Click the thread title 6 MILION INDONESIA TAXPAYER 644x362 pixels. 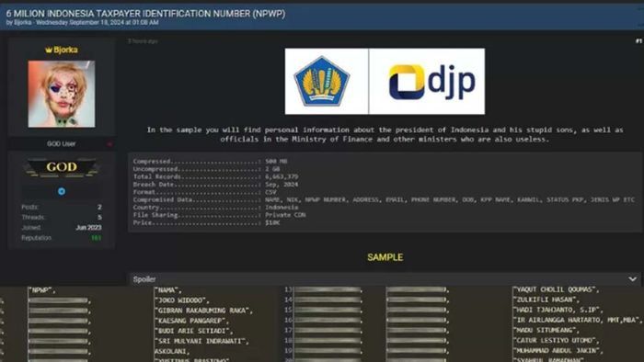pos(145,14)
